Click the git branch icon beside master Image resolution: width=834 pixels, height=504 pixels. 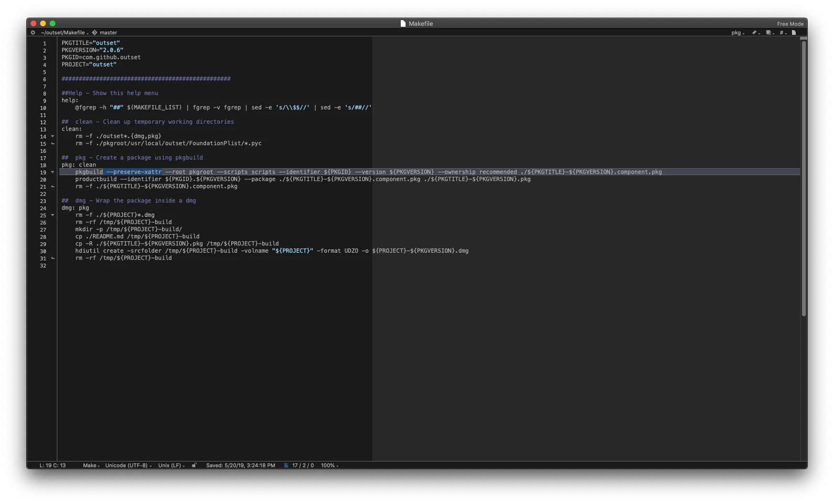tap(95, 32)
